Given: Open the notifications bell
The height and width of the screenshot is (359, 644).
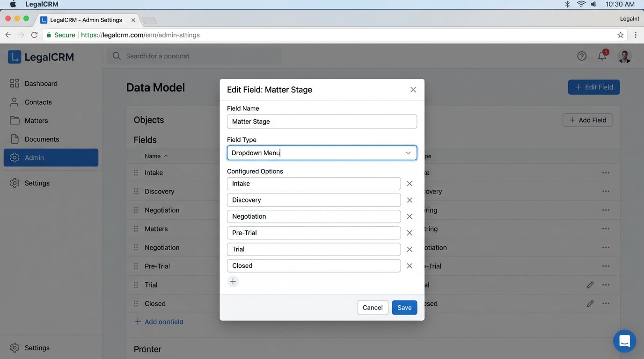Looking at the screenshot, I should coord(602,56).
